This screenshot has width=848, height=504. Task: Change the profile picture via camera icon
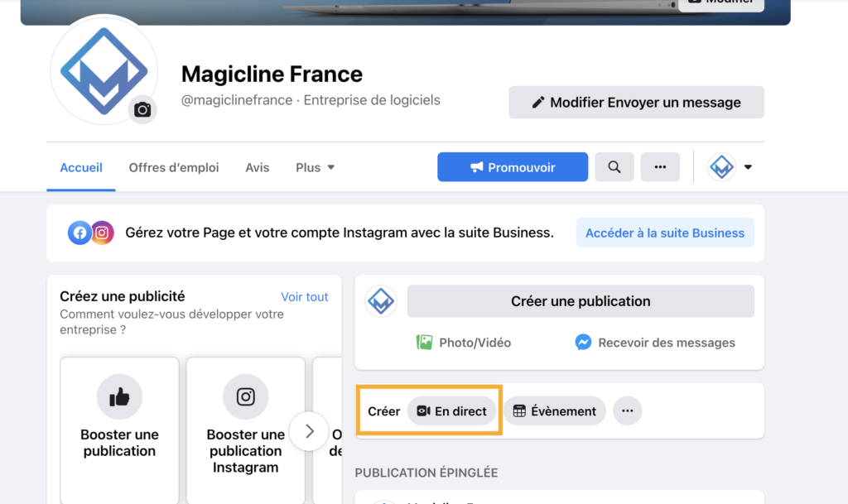[x=142, y=110]
